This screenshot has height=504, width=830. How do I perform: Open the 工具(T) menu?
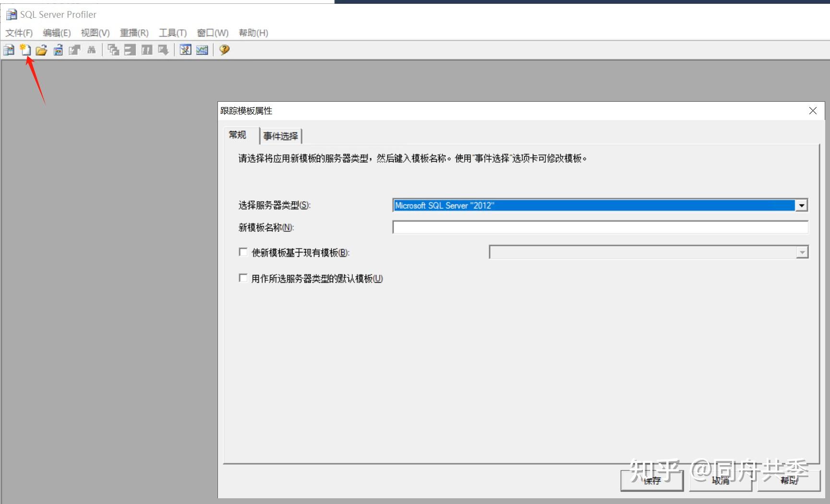tap(172, 33)
